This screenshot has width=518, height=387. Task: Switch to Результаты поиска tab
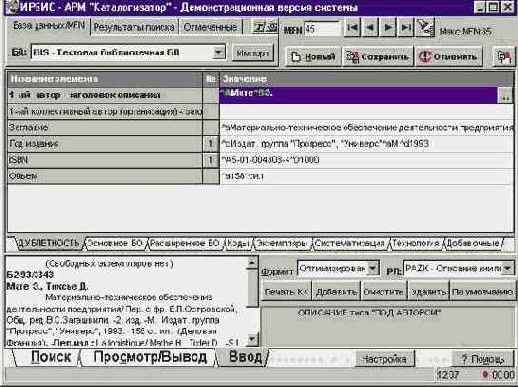coord(134,27)
